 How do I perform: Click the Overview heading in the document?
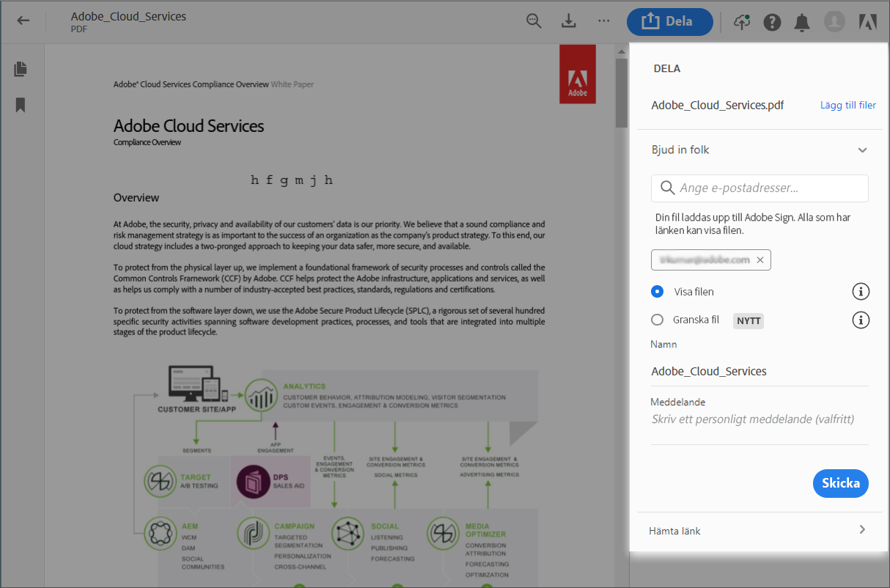point(136,198)
